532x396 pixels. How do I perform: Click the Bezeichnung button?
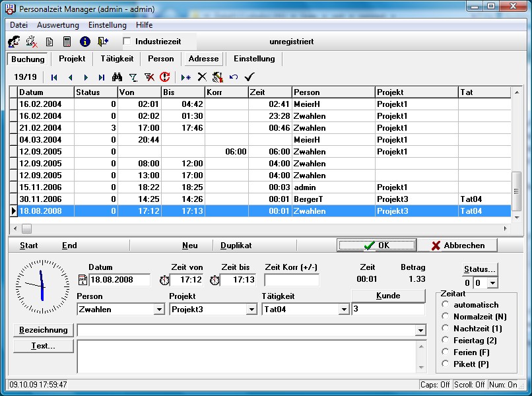44,330
